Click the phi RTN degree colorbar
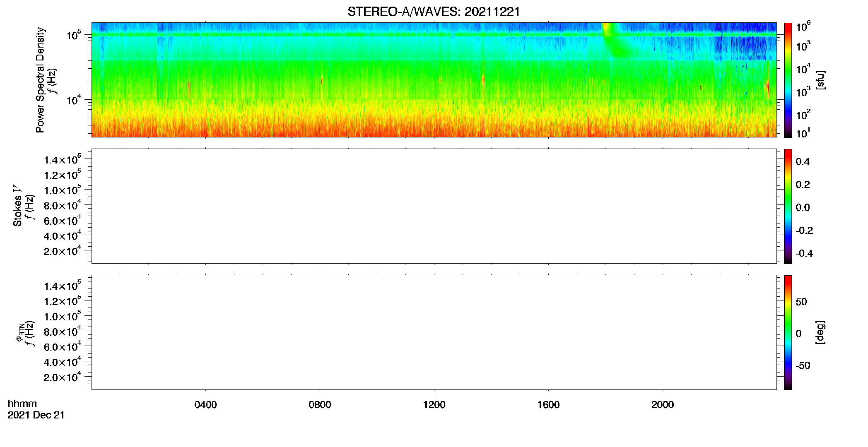 (x=788, y=332)
